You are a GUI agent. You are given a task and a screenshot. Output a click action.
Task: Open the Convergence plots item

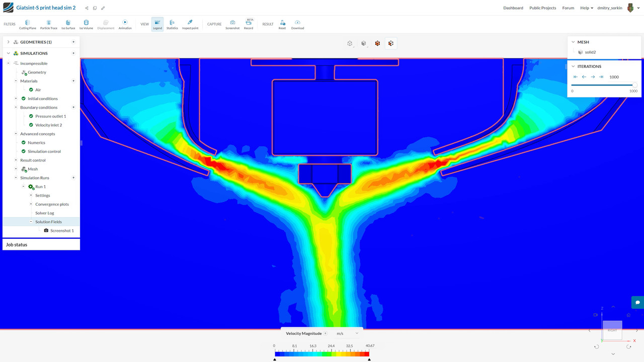tap(52, 204)
